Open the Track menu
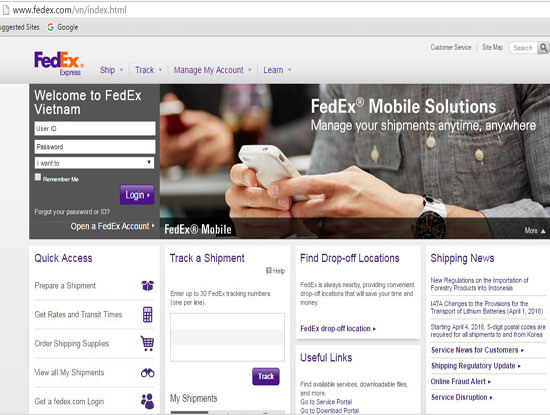 (x=148, y=70)
